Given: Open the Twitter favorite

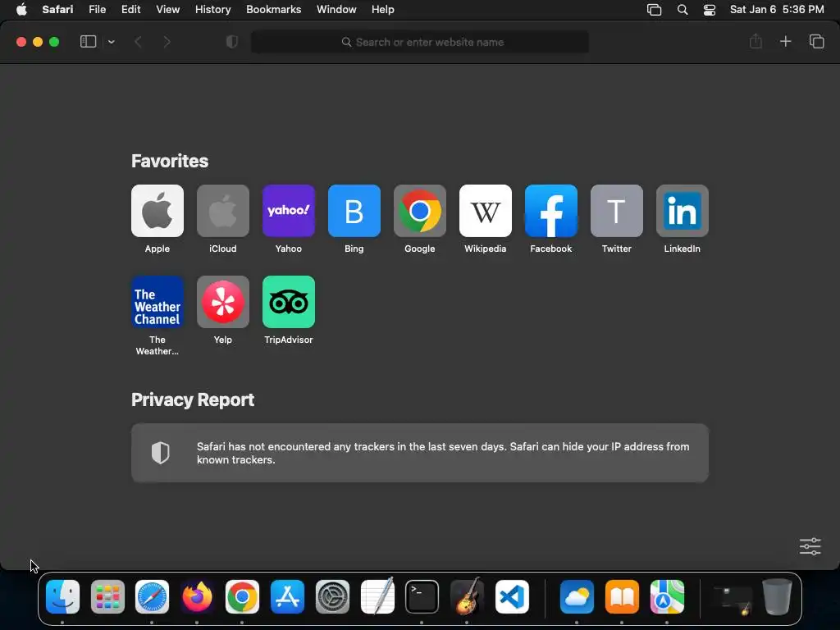Looking at the screenshot, I should (617, 211).
